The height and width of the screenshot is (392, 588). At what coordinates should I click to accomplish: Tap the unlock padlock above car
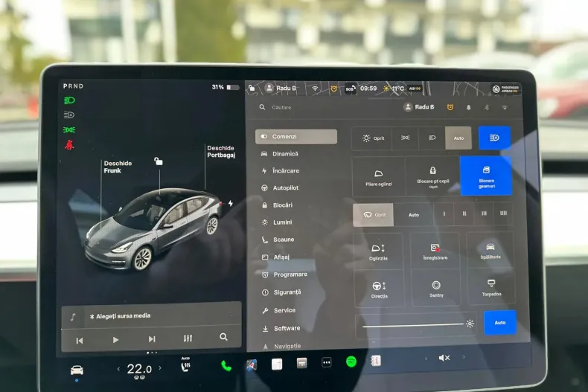pyautogui.click(x=159, y=161)
